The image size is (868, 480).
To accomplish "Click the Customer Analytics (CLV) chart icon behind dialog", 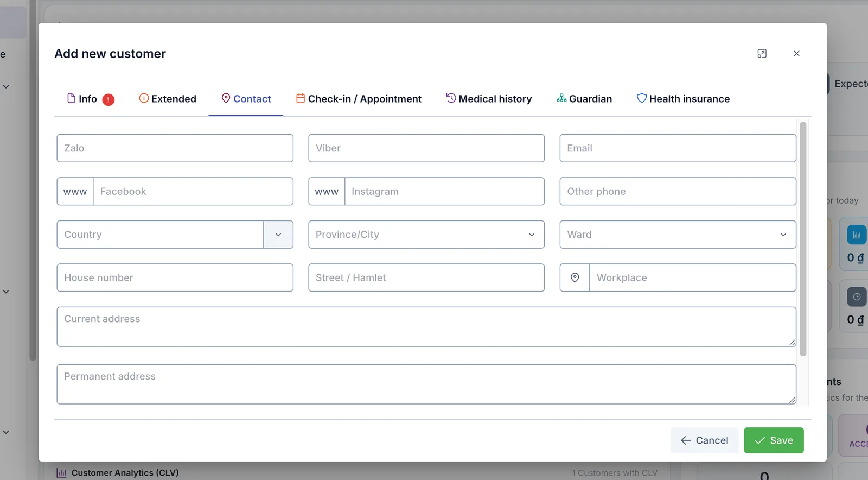I will coord(62,473).
